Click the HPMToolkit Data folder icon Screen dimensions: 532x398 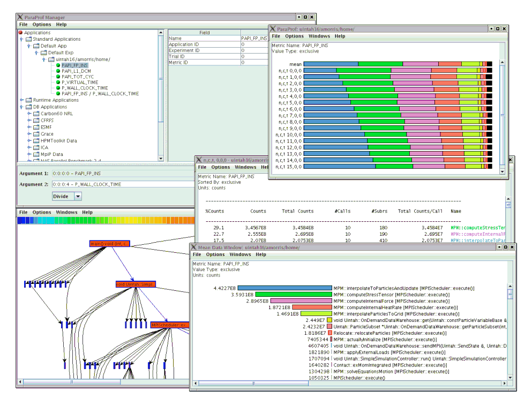[x=36, y=141]
